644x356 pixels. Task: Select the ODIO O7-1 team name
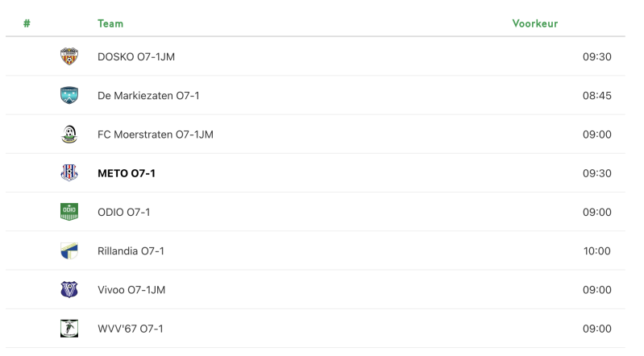[123, 213]
